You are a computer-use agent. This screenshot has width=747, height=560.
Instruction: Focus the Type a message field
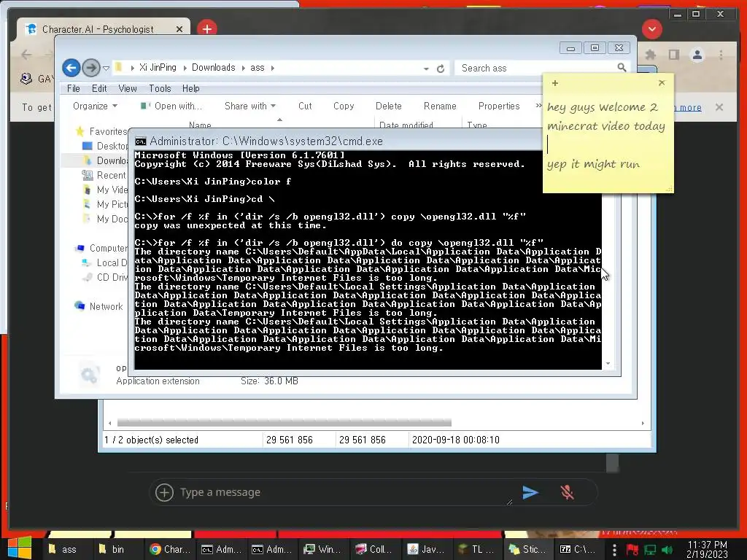pos(343,492)
